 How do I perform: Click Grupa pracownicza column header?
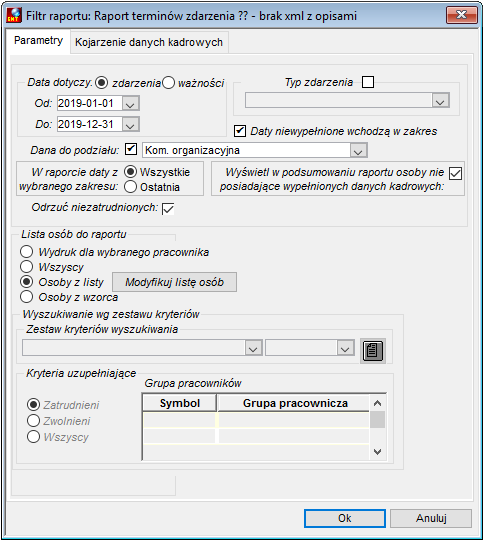click(x=294, y=403)
